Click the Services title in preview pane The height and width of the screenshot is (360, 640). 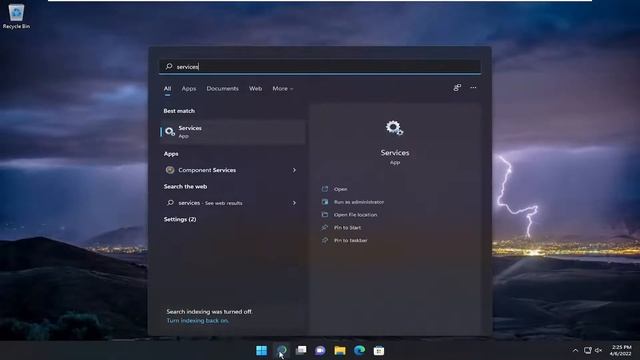tap(395, 153)
